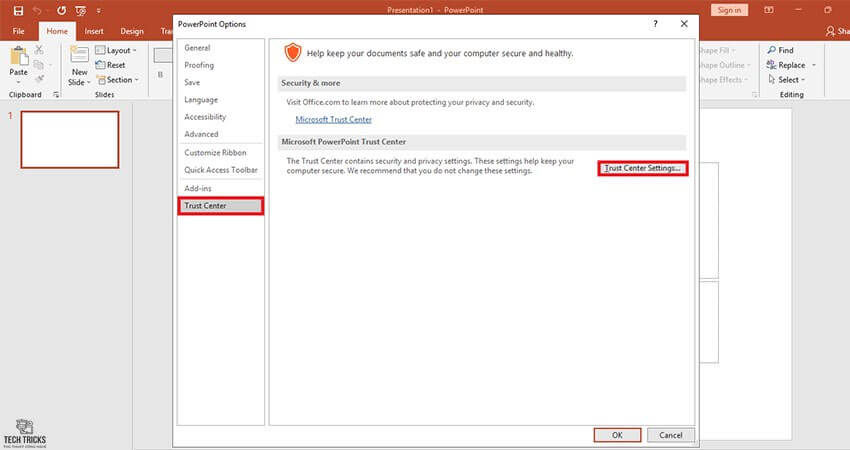This screenshot has height=450, width=850.
Task: Click the Save icon in the quick access toolbar
Action: [x=18, y=10]
